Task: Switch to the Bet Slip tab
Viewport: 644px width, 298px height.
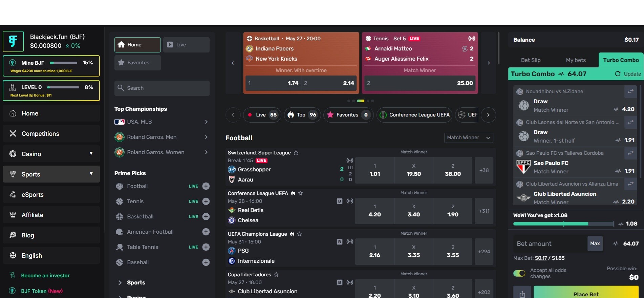Action: tap(531, 60)
